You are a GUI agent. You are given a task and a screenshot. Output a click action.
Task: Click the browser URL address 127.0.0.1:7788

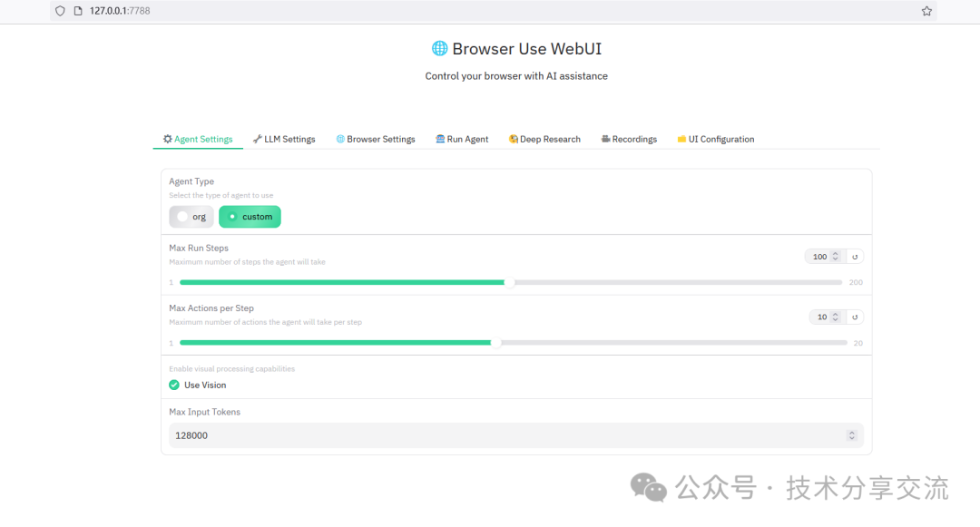coord(120,11)
